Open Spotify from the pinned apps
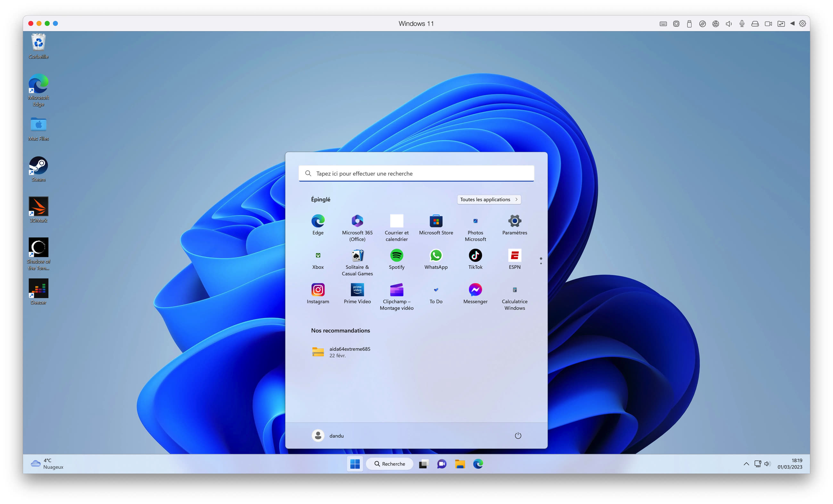833x504 pixels. [396, 260]
